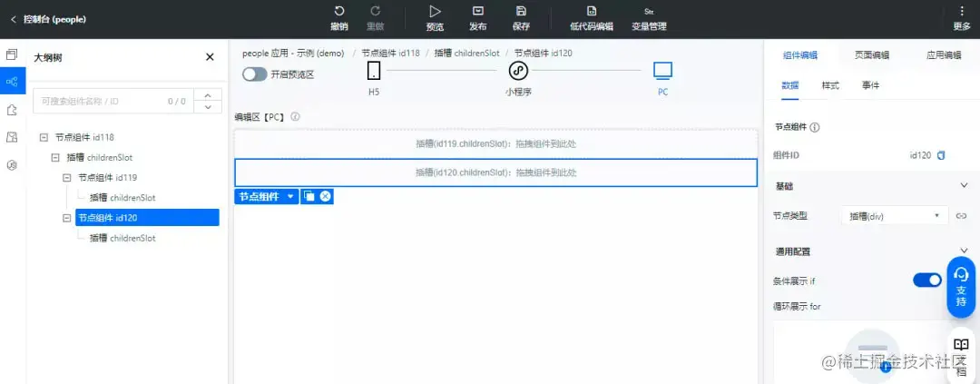Viewport: 980px width, 384px height.
Task: Open the support (支持) floating button
Action: click(x=961, y=288)
